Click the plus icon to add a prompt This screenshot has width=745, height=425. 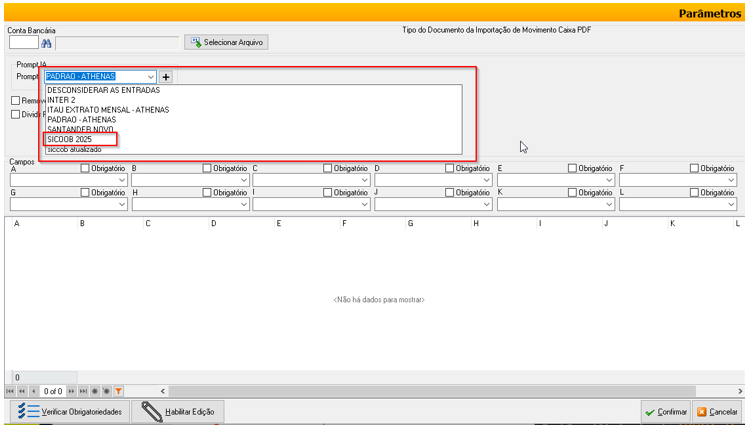tap(166, 76)
